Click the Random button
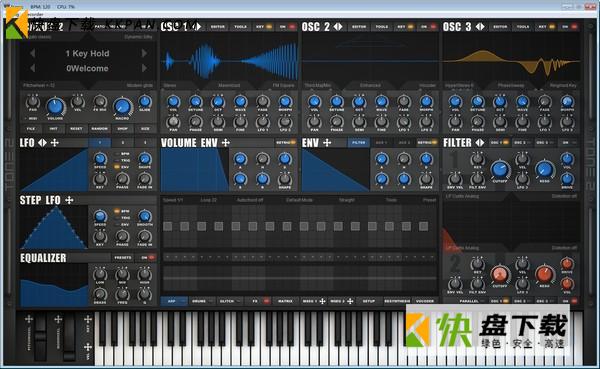The height and width of the screenshot is (369, 600). coord(99,129)
